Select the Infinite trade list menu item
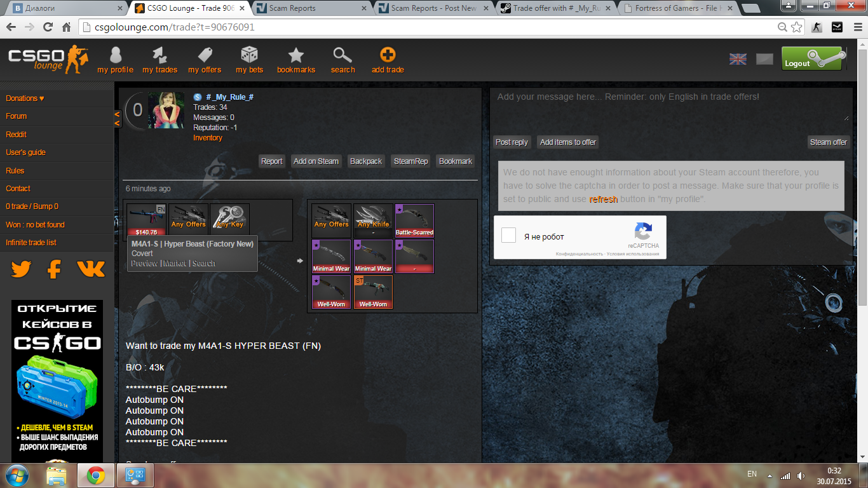 click(x=31, y=243)
